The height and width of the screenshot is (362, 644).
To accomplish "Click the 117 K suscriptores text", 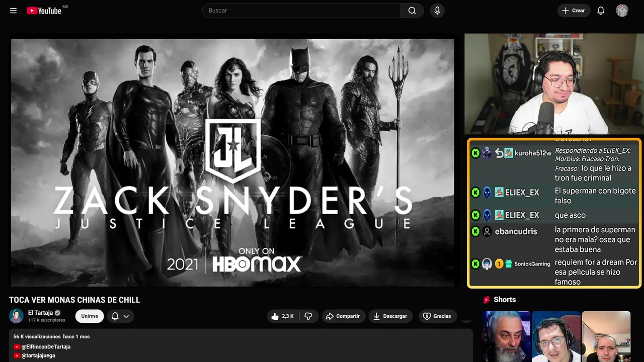I will [47, 320].
